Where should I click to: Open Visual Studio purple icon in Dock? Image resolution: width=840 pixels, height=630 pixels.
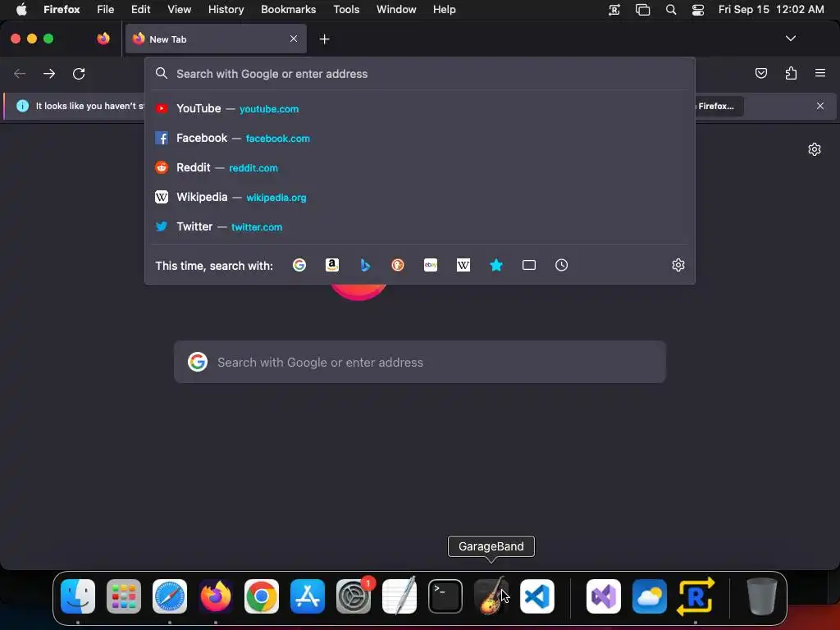[604, 596]
